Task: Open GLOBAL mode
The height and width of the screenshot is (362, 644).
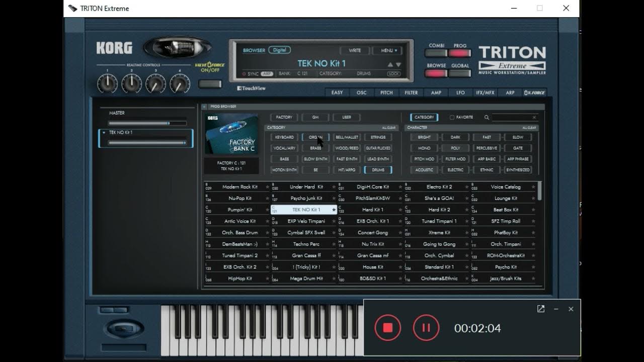Action: coord(459,73)
